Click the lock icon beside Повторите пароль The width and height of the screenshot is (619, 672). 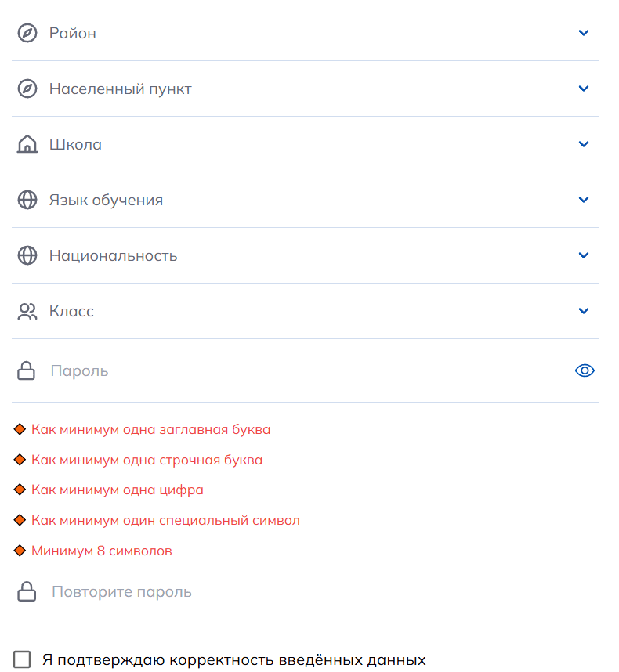coord(27,591)
